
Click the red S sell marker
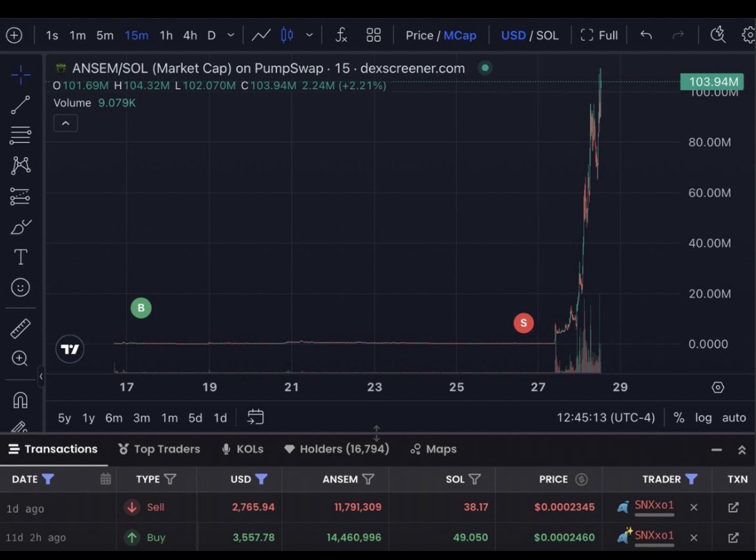click(x=523, y=323)
